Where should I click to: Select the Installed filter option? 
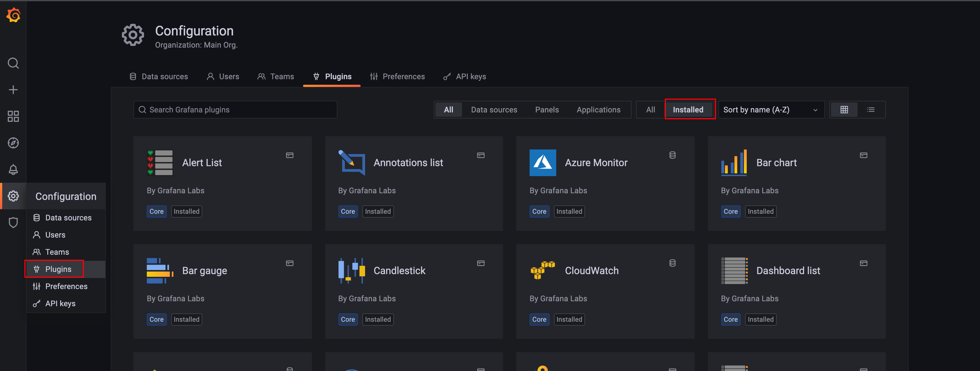tap(688, 110)
